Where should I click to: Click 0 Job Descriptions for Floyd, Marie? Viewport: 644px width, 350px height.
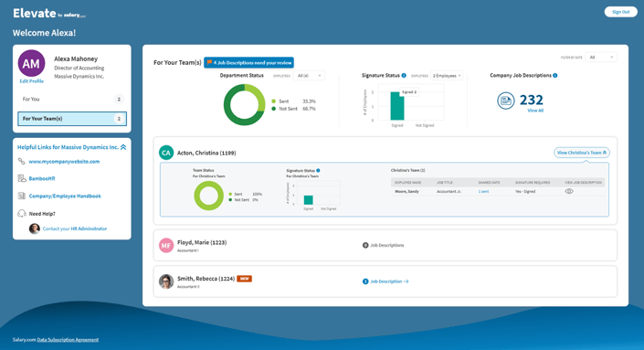click(383, 245)
